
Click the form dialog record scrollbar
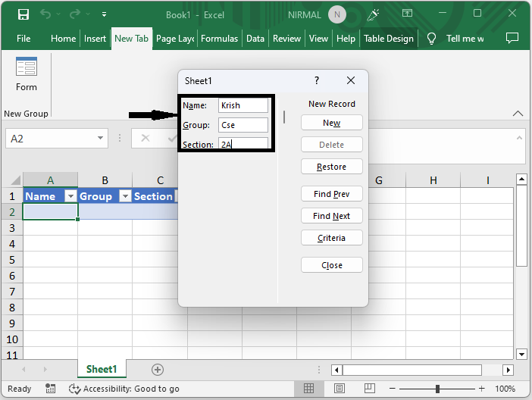(284, 117)
